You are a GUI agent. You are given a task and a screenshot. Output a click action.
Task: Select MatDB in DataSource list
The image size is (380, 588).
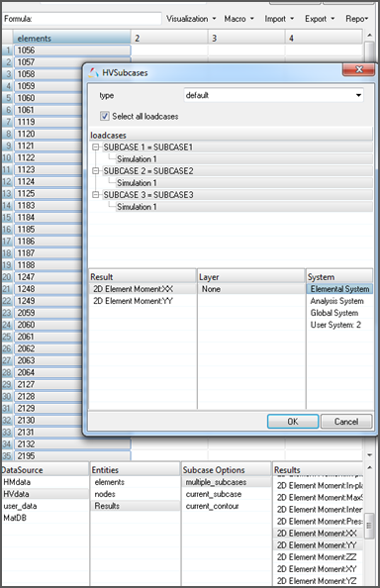coord(45,519)
